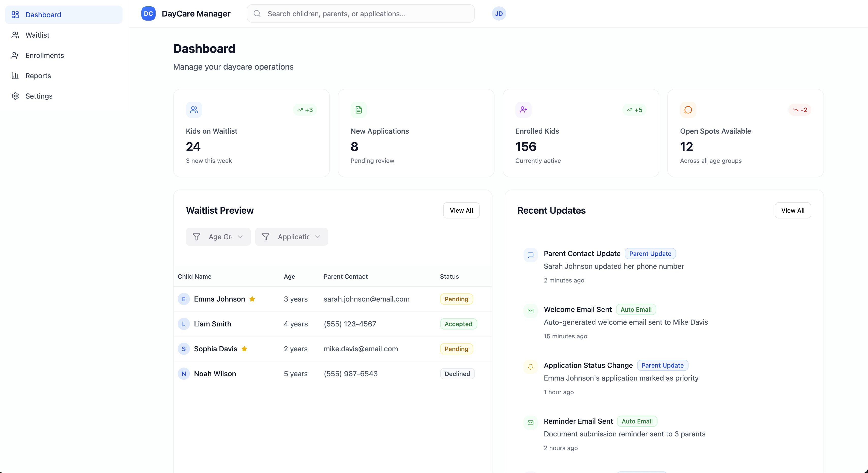Open the Waitlist sidebar section
The width and height of the screenshot is (868, 473).
[38, 35]
